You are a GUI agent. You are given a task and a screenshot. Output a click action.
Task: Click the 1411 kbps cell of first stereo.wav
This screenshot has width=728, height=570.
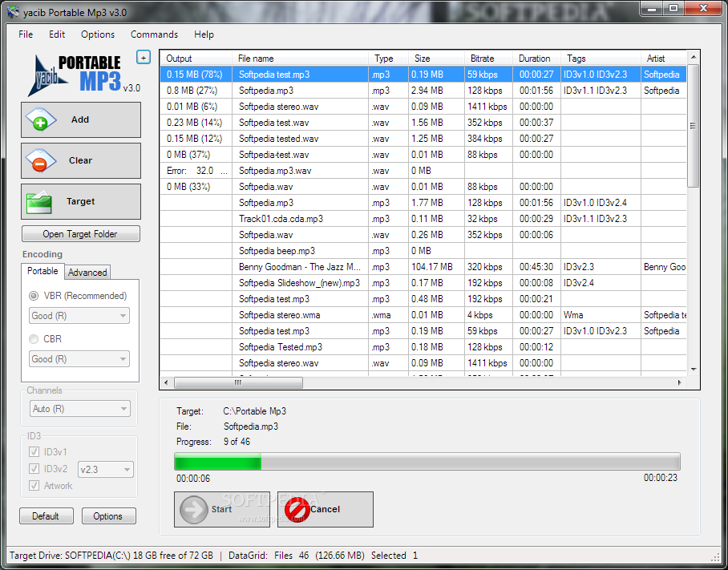click(488, 107)
